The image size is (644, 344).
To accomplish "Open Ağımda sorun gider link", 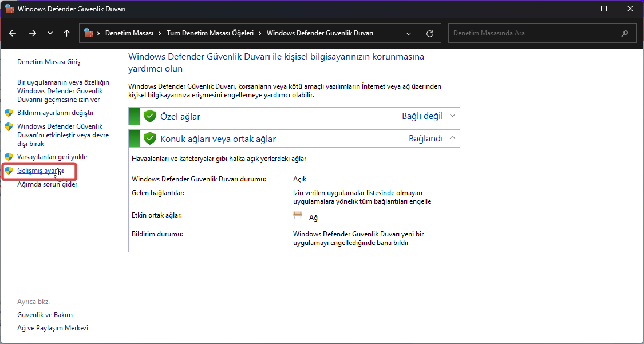I will (48, 184).
